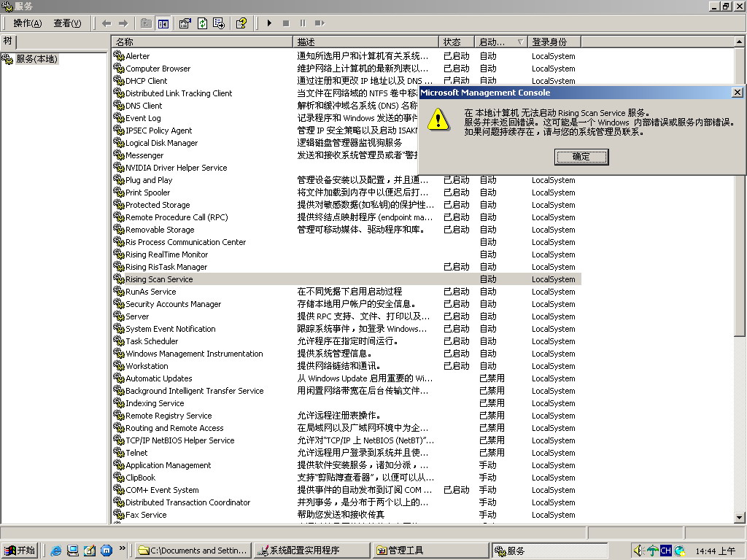
Task: Switch to the 系统配置实用程序 taskbar button
Action: pyautogui.click(x=311, y=551)
